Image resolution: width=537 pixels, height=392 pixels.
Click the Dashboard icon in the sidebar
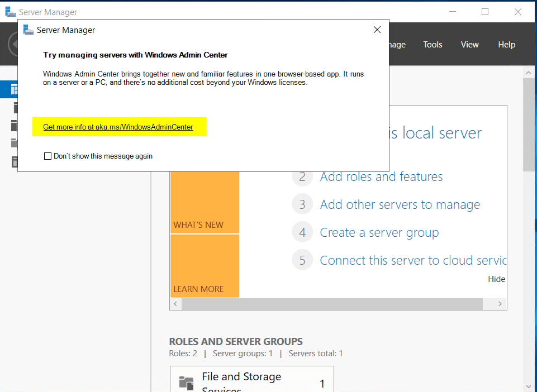(x=13, y=89)
